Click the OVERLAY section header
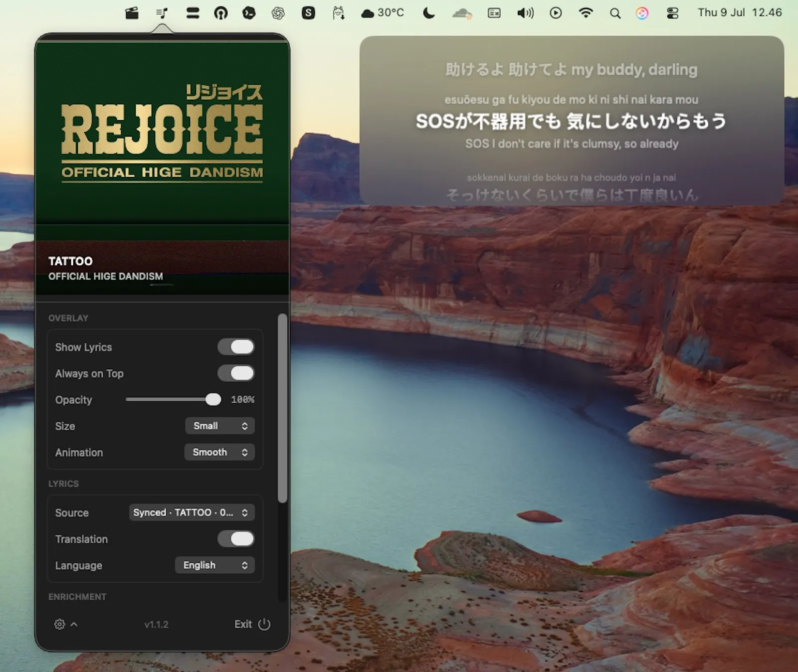The image size is (798, 672). click(68, 318)
